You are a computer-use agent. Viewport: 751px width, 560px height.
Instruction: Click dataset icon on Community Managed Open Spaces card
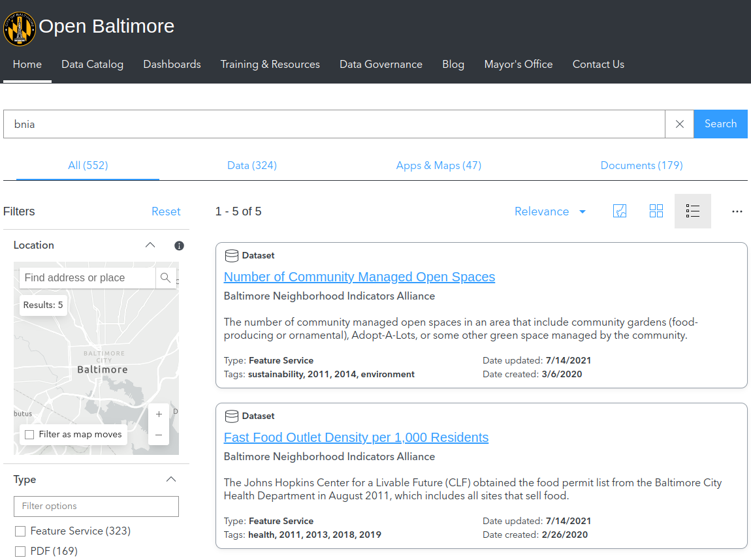[232, 256]
